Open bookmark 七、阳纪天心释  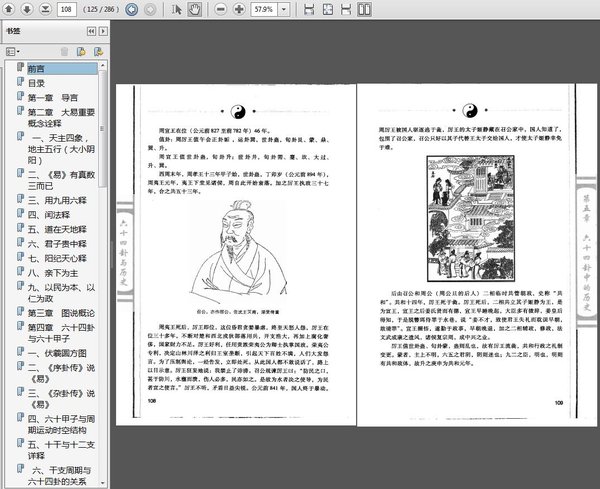pos(57,258)
